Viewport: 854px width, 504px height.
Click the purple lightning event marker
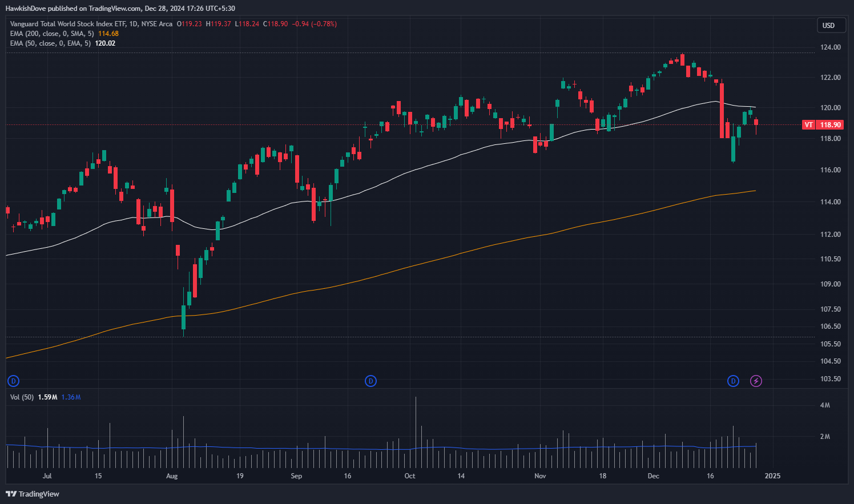point(756,381)
